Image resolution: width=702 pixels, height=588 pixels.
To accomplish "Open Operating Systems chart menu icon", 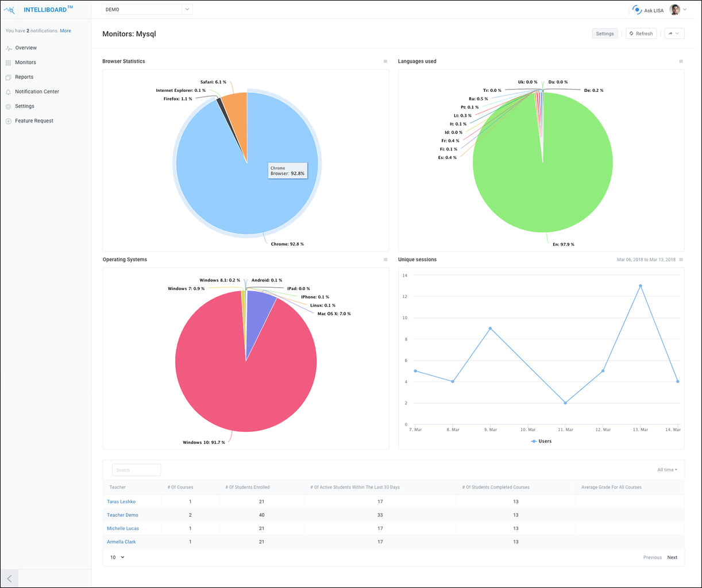I will click(x=385, y=260).
